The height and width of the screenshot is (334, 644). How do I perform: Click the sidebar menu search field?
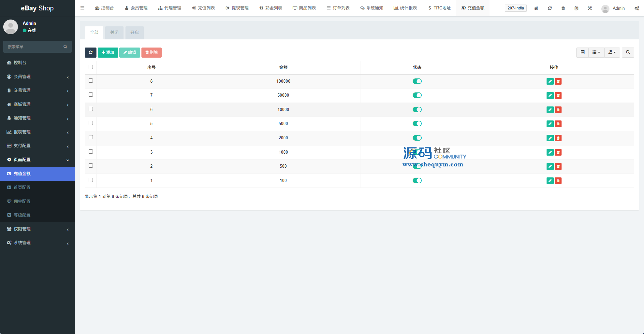point(34,47)
